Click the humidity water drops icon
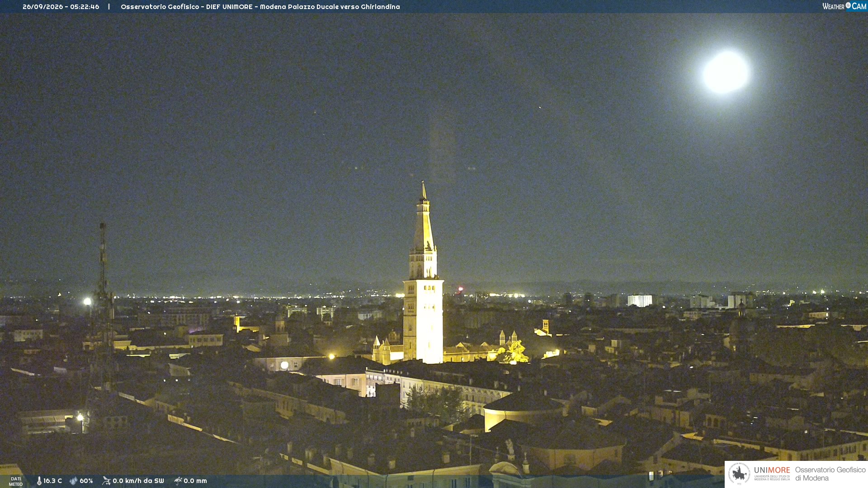 (x=73, y=481)
